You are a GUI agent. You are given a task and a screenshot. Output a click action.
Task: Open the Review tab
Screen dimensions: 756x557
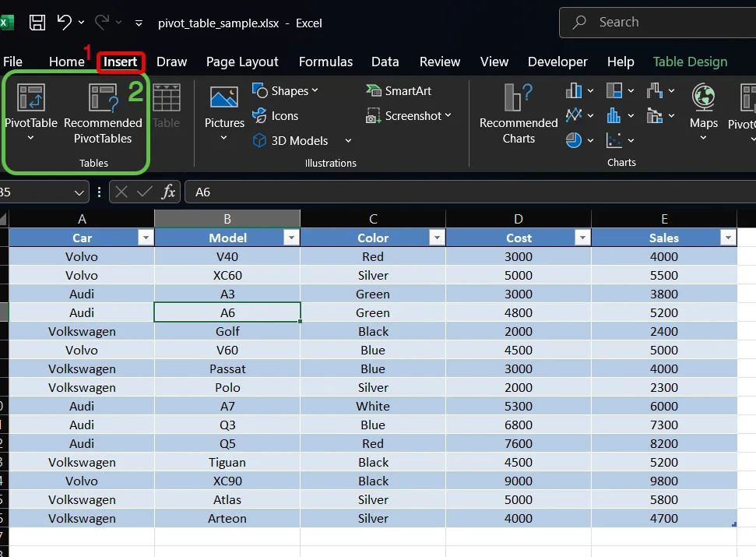(x=440, y=62)
